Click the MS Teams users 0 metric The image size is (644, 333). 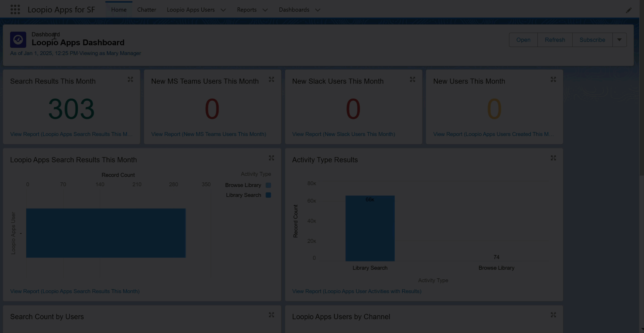coord(212,109)
